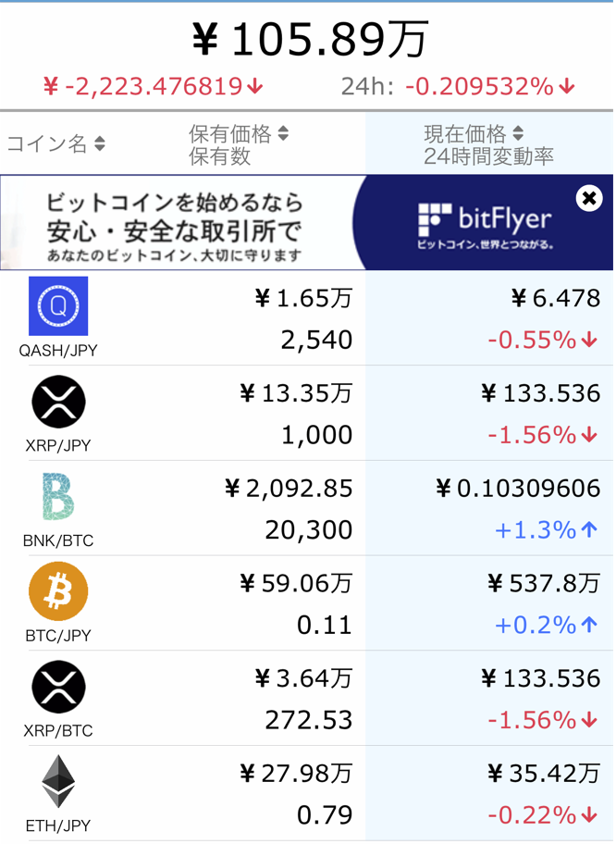Select the QASH holding amount 2,540
The height and width of the screenshot is (844, 616).
[316, 340]
